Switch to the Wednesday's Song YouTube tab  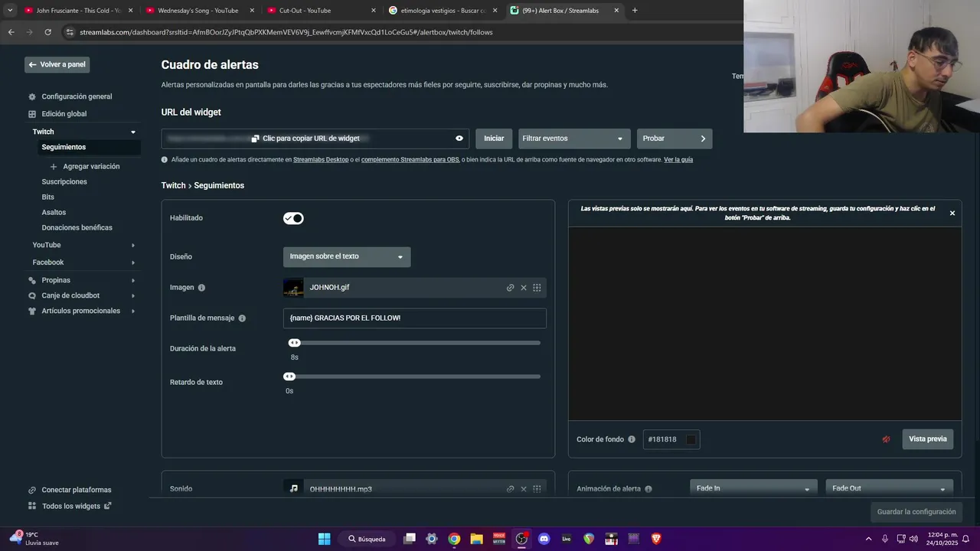tap(198, 11)
